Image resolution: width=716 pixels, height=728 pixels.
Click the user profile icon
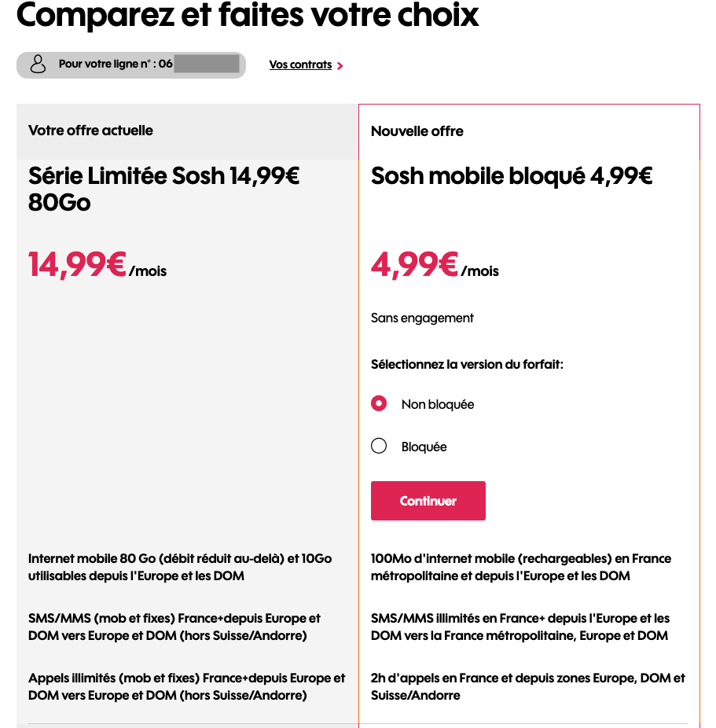38,64
